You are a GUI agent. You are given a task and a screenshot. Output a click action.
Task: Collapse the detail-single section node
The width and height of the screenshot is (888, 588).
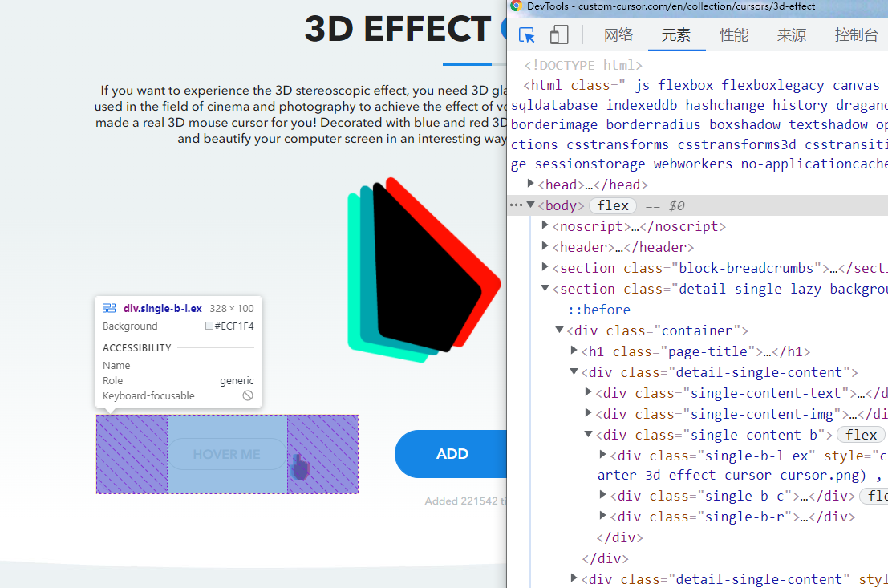pos(545,288)
